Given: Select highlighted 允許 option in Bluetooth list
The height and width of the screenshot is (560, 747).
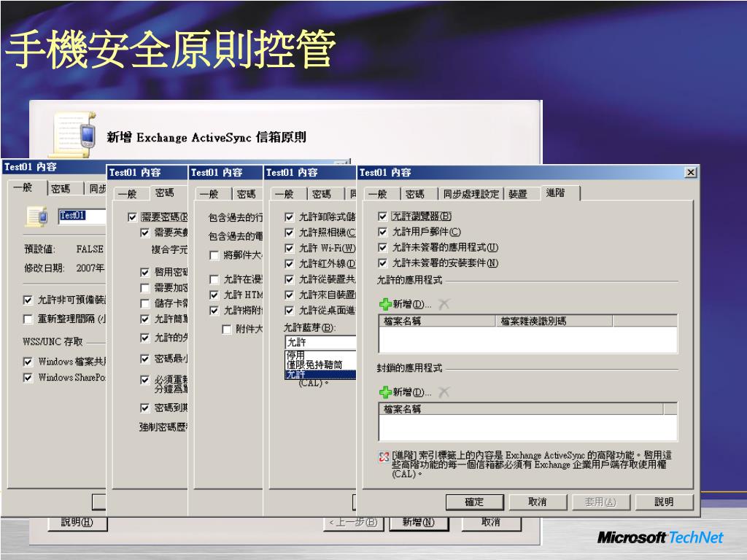Looking at the screenshot, I should point(320,374).
